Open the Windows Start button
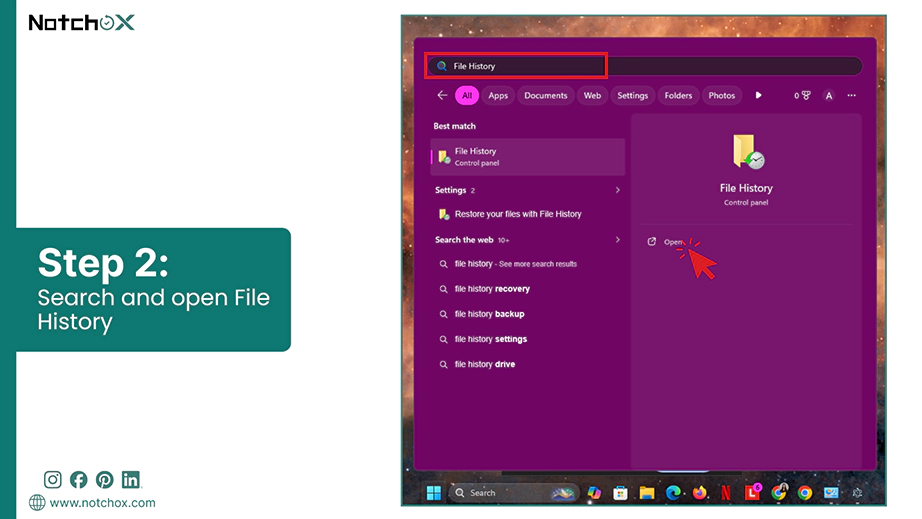Viewport: 922px width, 519px height. click(x=434, y=493)
